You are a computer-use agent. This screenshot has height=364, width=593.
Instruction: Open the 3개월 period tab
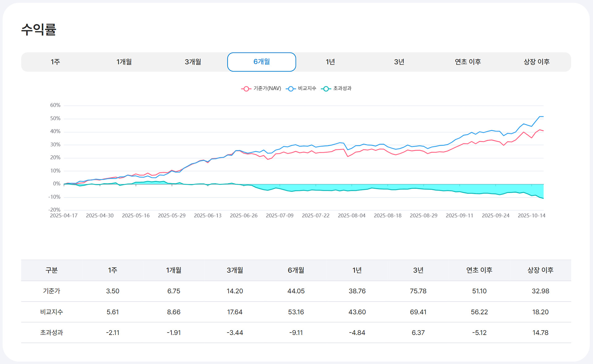[x=193, y=62]
